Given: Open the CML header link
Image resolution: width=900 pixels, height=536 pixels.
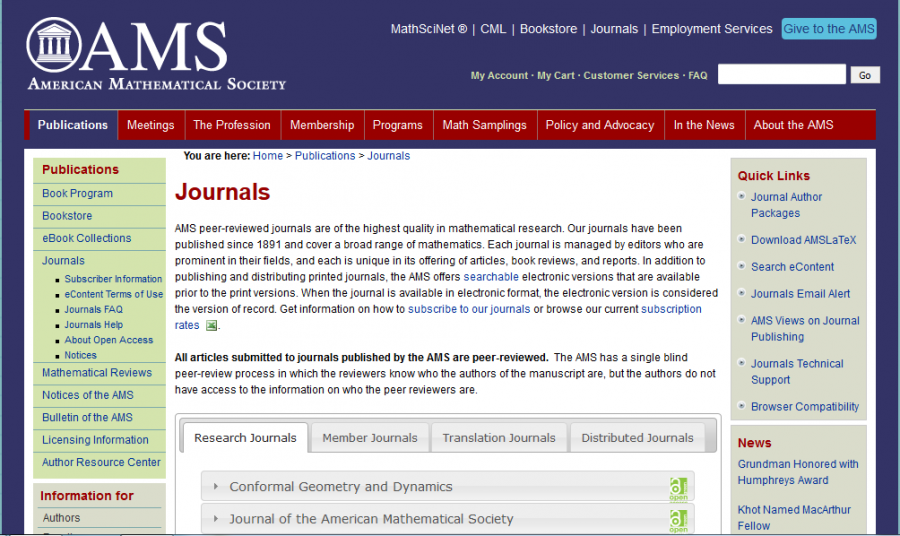Looking at the screenshot, I should point(493,29).
